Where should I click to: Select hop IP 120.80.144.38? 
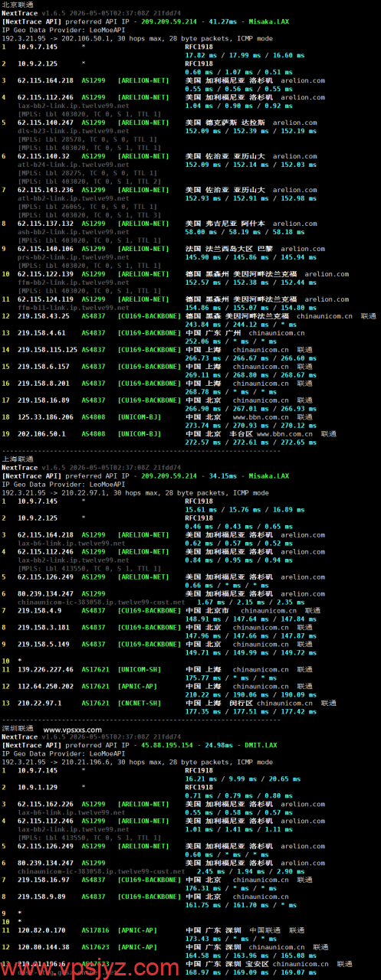pos(44,947)
